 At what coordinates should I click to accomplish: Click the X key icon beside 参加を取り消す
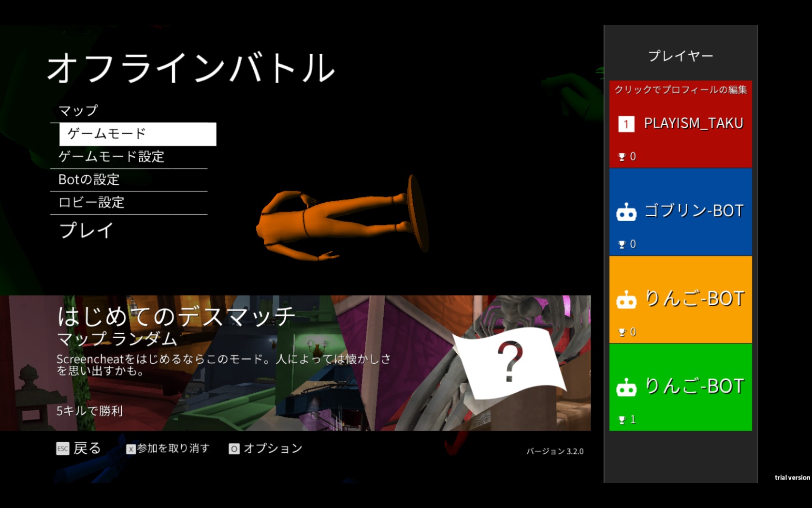[x=130, y=449]
